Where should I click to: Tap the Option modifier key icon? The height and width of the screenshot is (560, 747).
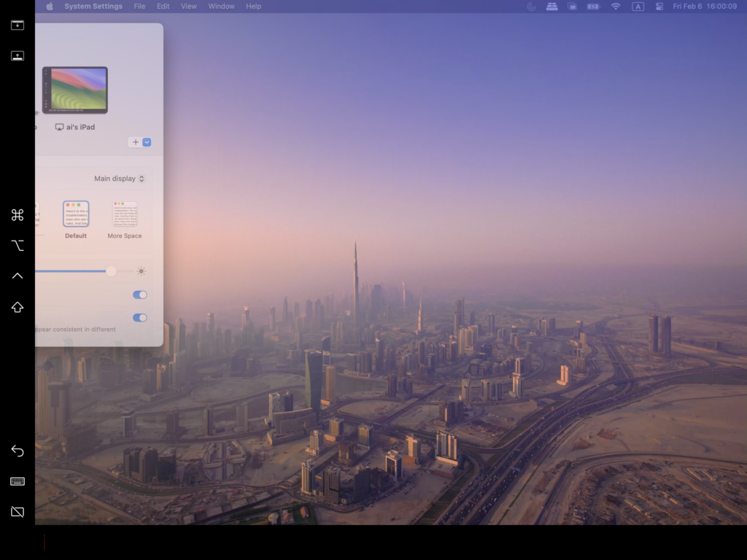tap(18, 246)
